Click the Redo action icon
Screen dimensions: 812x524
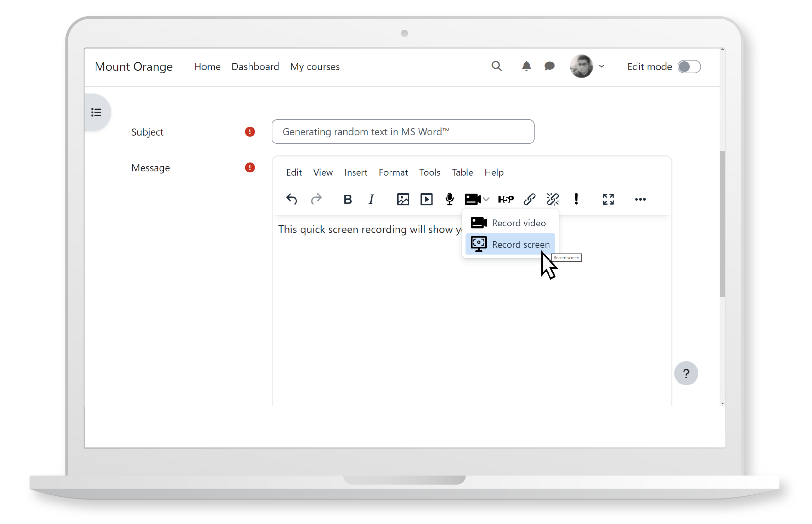317,199
